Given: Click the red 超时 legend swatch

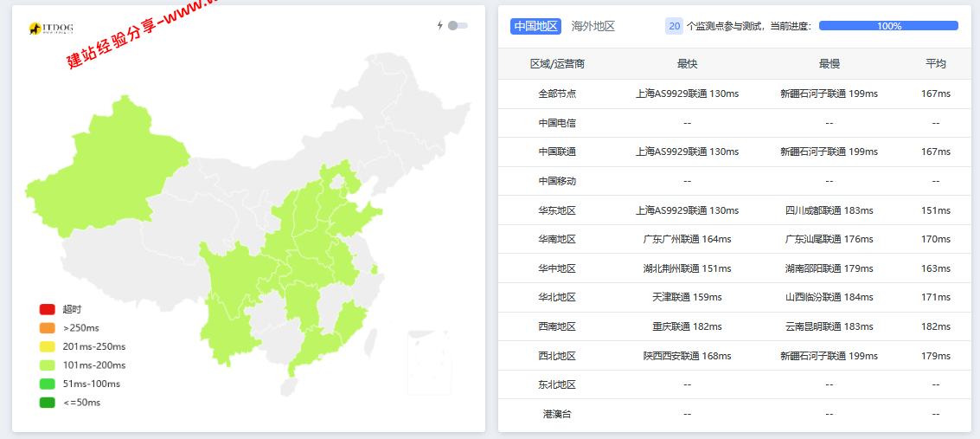Looking at the screenshot, I should click(48, 309).
